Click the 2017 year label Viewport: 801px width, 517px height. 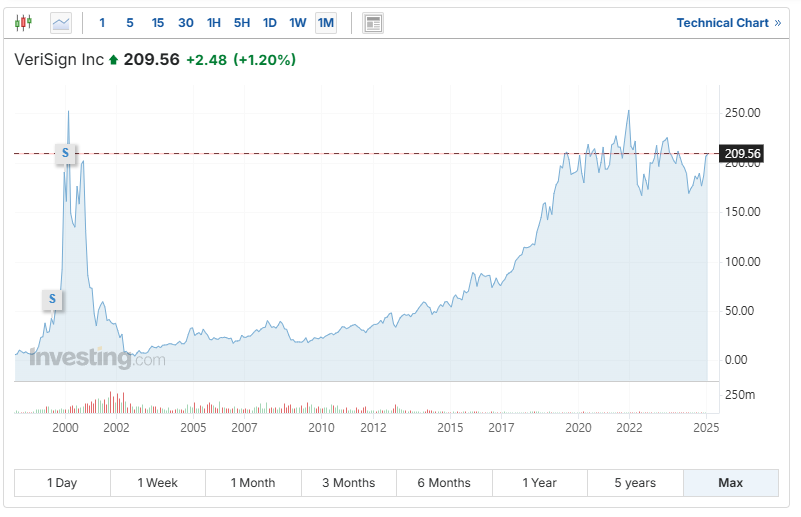pyautogui.click(x=501, y=428)
